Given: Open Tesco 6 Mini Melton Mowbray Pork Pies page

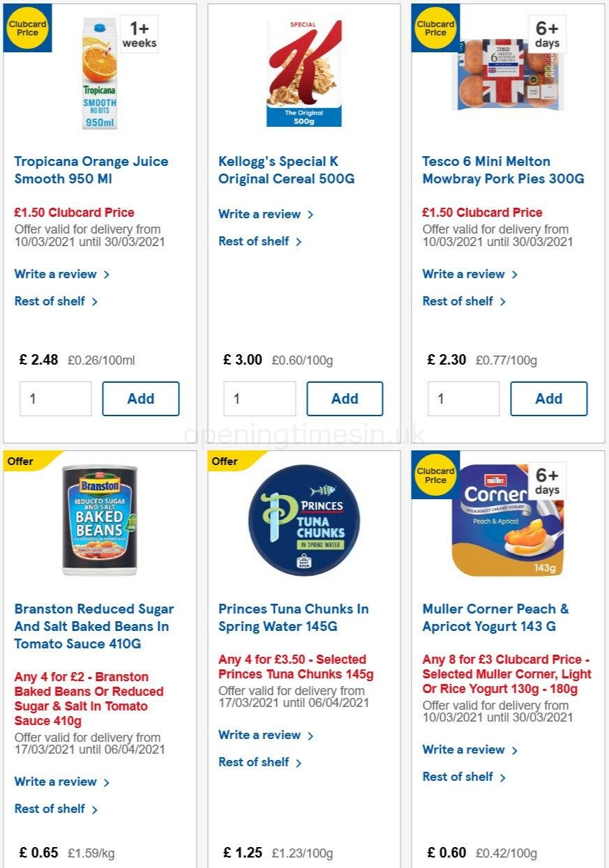Looking at the screenshot, I should 504,170.
